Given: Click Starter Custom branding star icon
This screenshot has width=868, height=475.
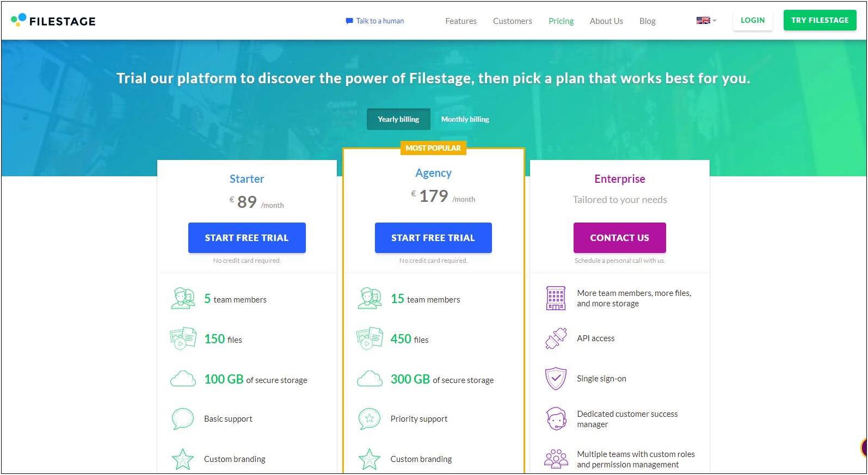Looking at the screenshot, I should click(x=183, y=459).
